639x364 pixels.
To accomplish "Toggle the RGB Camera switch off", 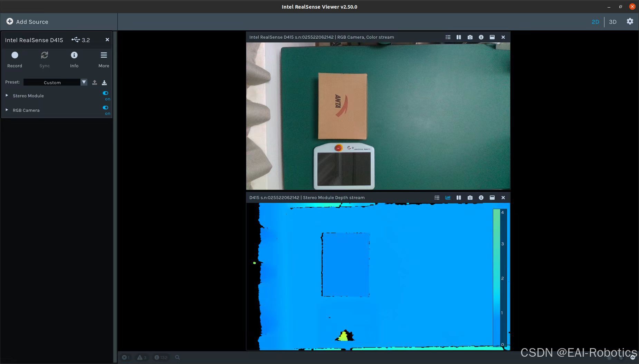I will point(105,108).
